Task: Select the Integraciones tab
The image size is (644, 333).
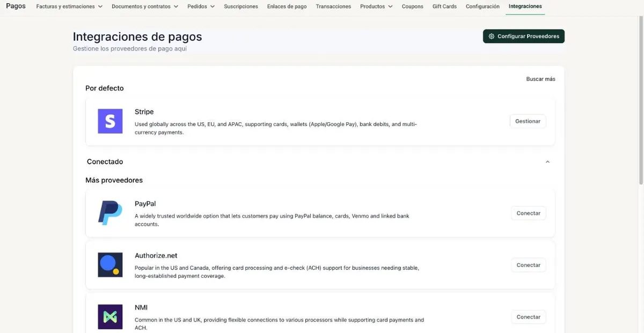Action: click(x=525, y=6)
